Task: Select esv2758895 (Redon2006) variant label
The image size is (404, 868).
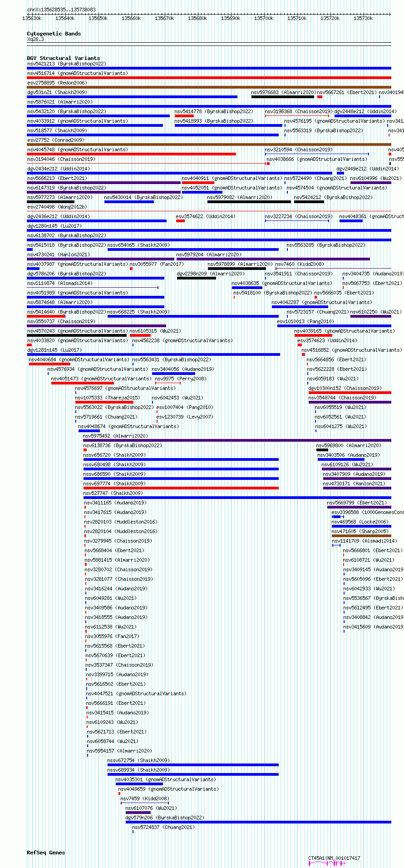Action: click(57, 83)
